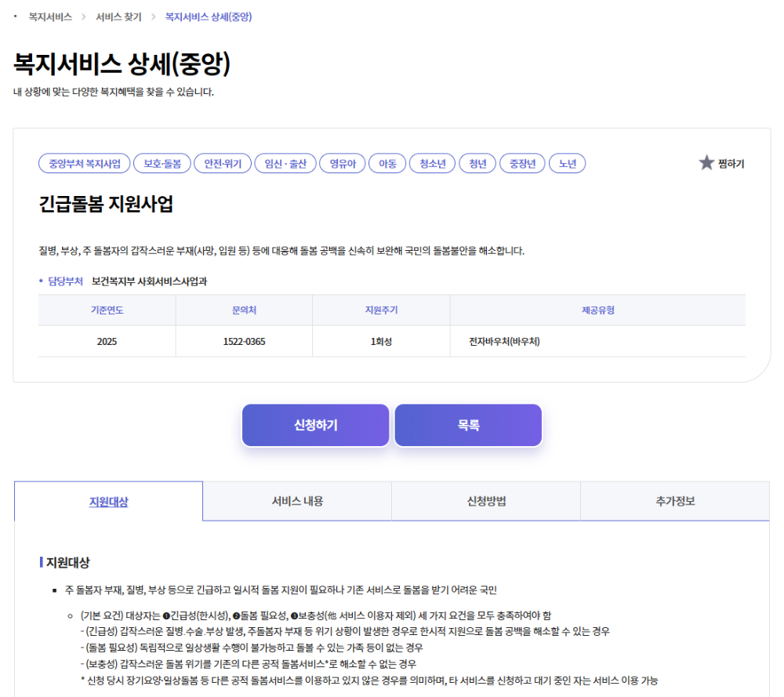Select the 아동 tag
Image resolution: width=784 pixels, height=697 pixels.
387,163
